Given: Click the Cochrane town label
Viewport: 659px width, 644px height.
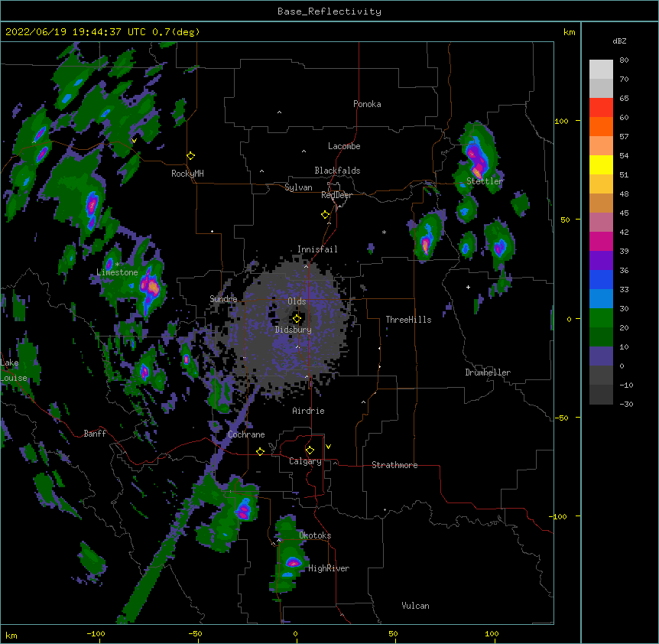Looking at the screenshot, I should pyautogui.click(x=246, y=434).
